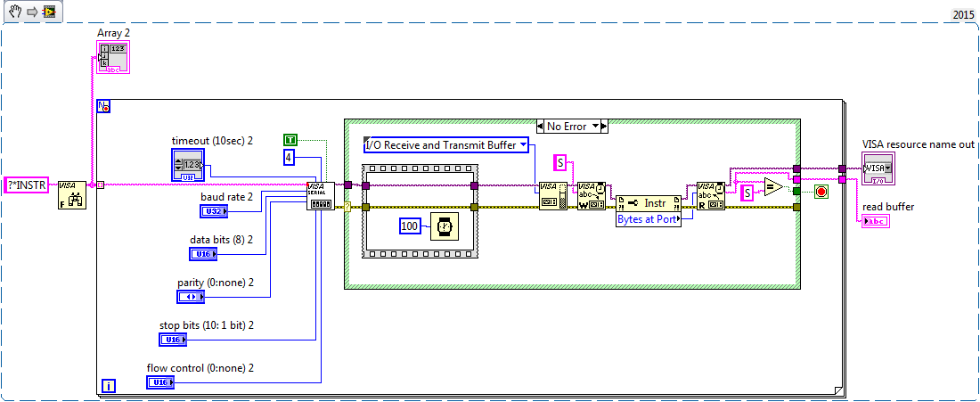Click the read buffer string indicator
The height and width of the screenshot is (402, 980).
click(x=877, y=221)
